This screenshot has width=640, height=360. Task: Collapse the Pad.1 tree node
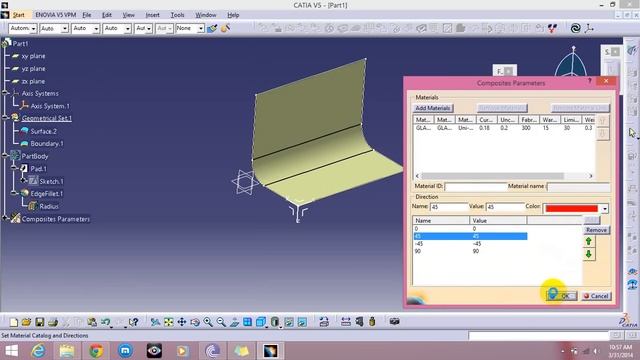(14, 168)
